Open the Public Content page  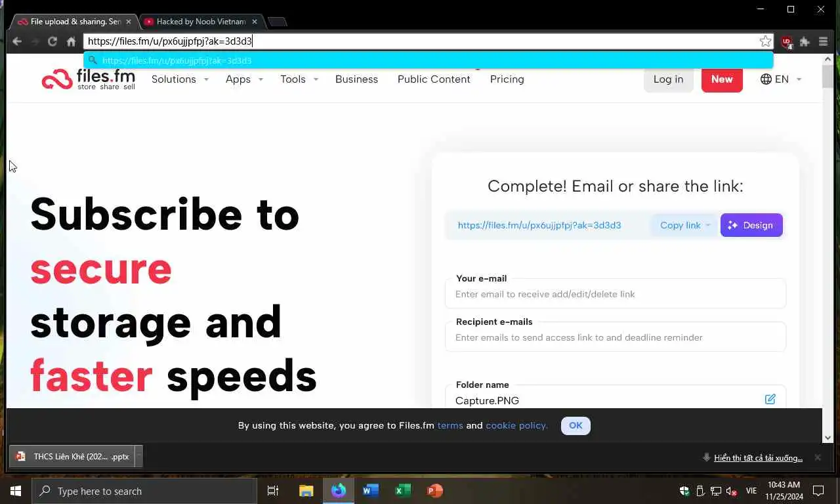tap(434, 79)
